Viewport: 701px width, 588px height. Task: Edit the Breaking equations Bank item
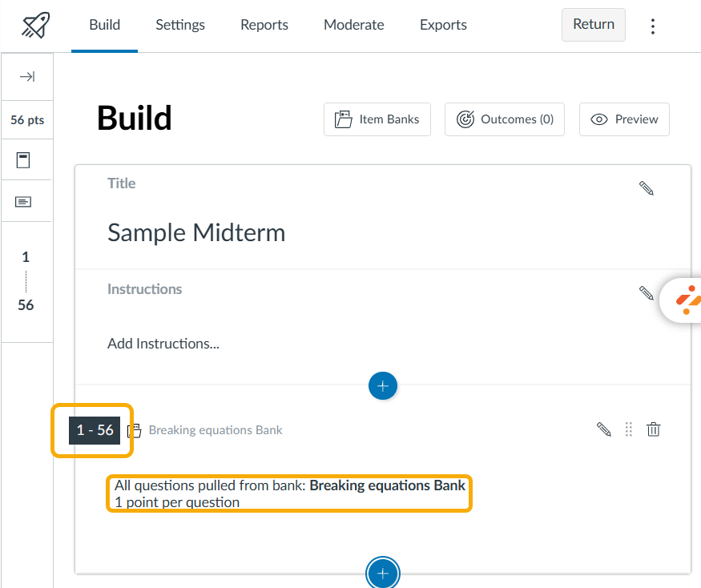coord(604,429)
